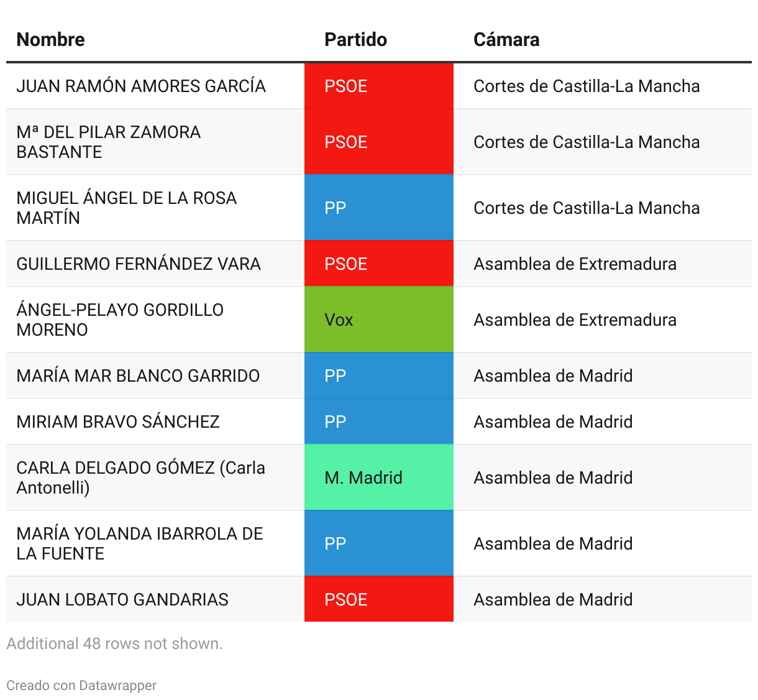Click Cortes de Castilla-La Mancha in first row
The image size is (758, 700).
click(587, 86)
